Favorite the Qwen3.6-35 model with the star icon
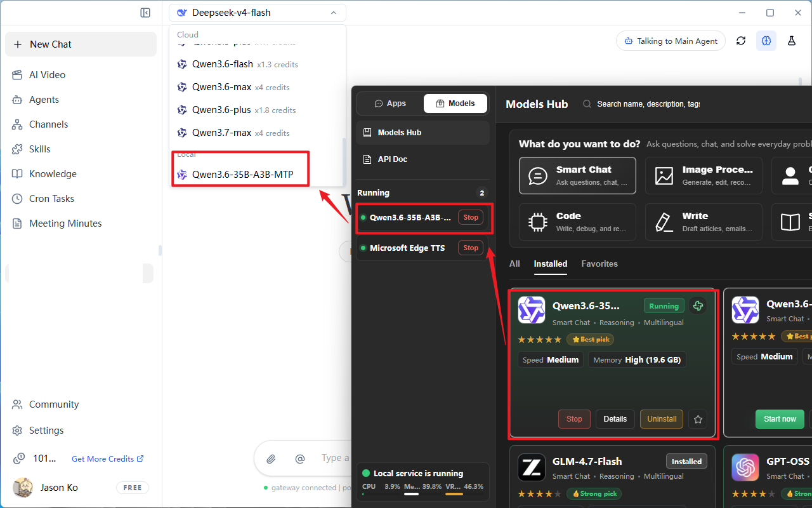The width and height of the screenshot is (812, 508). [698, 419]
